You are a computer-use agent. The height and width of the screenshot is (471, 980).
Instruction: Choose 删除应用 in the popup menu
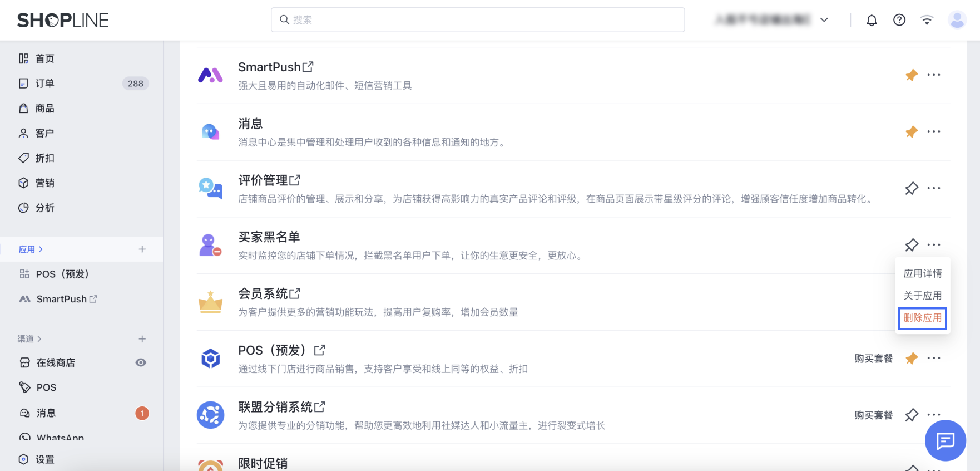coord(923,318)
